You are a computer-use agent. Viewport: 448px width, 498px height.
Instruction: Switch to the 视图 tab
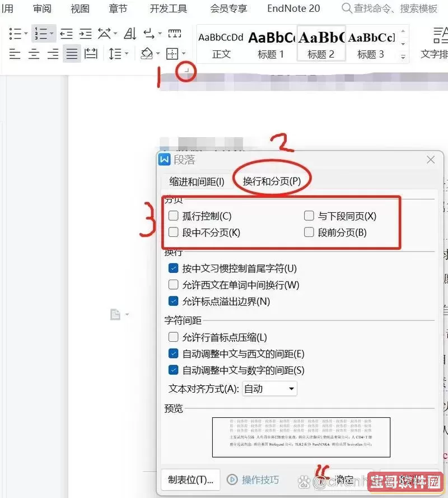pyautogui.click(x=80, y=8)
